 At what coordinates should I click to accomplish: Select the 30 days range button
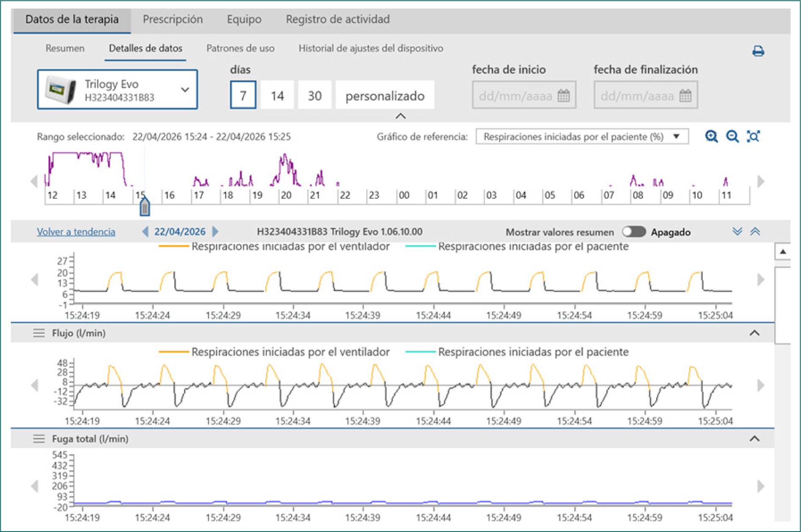click(314, 95)
